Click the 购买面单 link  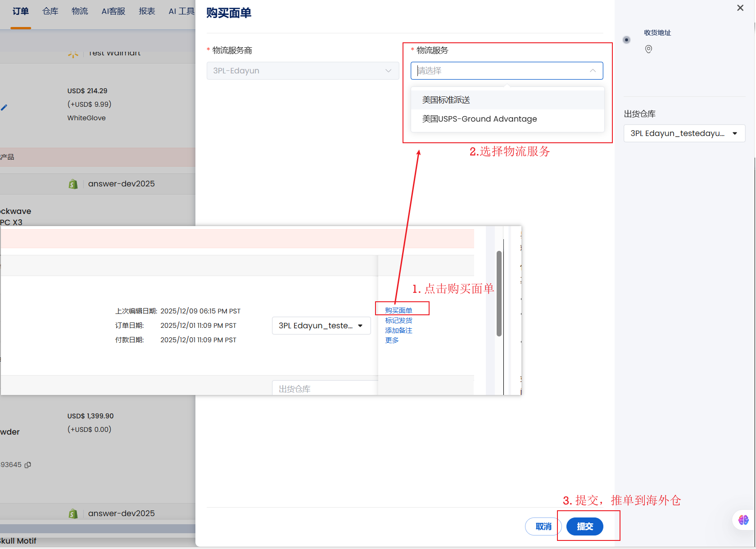[398, 310]
